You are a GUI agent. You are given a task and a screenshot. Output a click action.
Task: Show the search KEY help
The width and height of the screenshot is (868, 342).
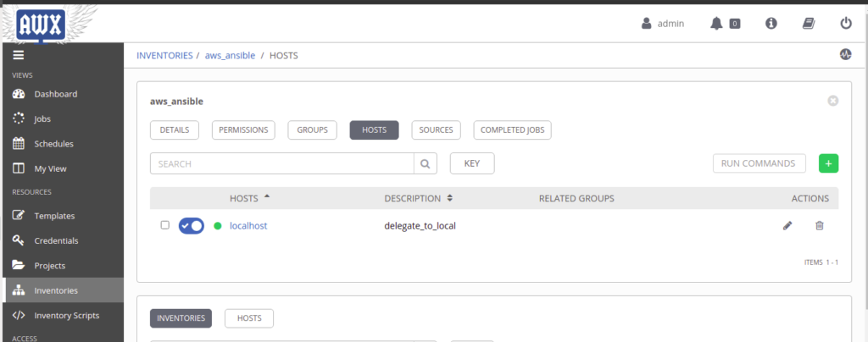point(471,163)
